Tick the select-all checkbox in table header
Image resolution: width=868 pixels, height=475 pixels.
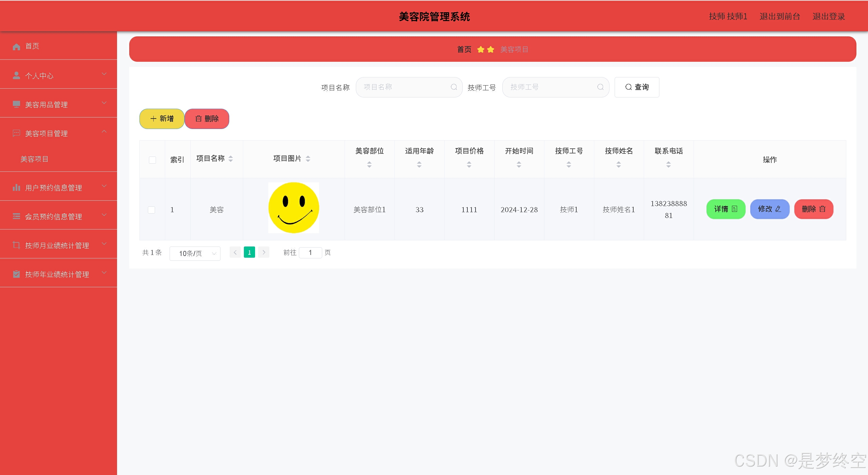152,160
